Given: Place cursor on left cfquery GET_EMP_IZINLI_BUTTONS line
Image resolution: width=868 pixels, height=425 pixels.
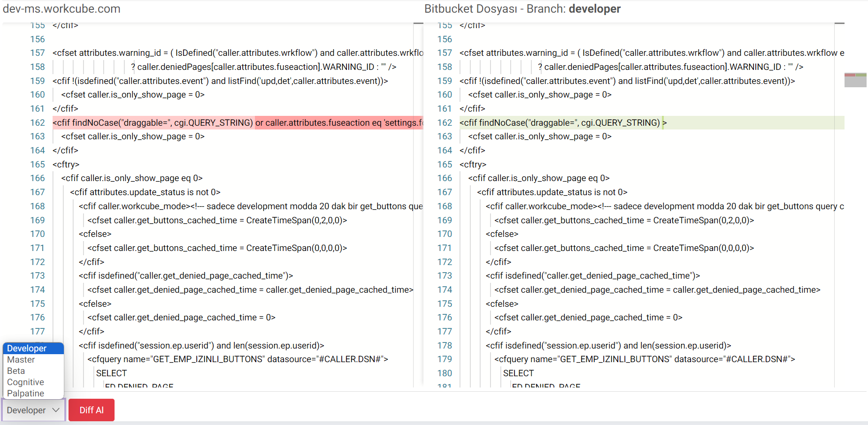Looking at the screenshot, I should (x=237, y=359).
